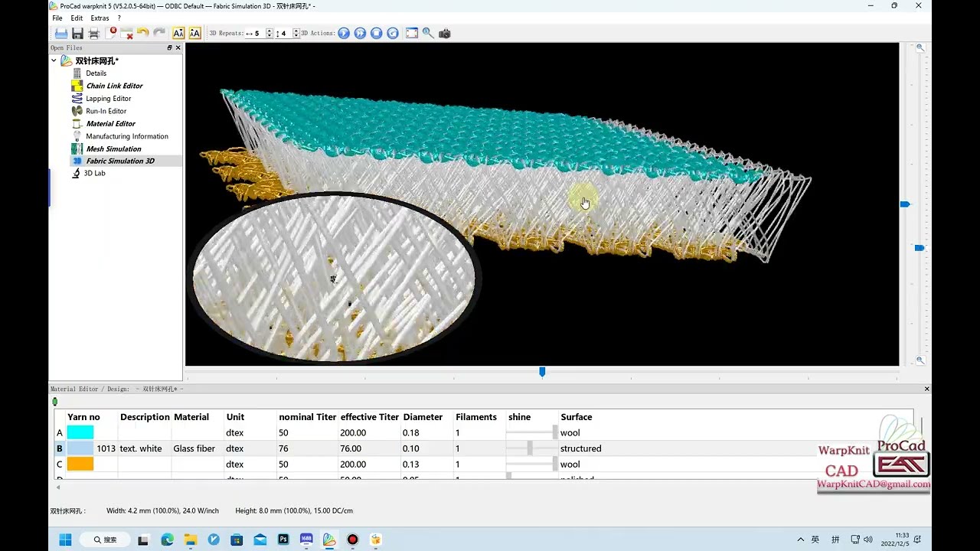Viewport: 980px width, 551px height.
Task: Adjust the shine slider for yarn B
Action: click(531, 448)
